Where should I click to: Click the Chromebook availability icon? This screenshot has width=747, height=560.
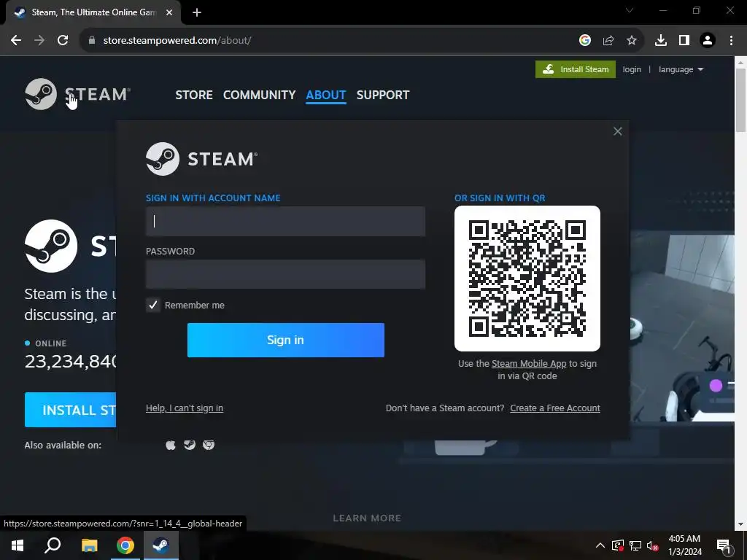[x=209, y=445]
